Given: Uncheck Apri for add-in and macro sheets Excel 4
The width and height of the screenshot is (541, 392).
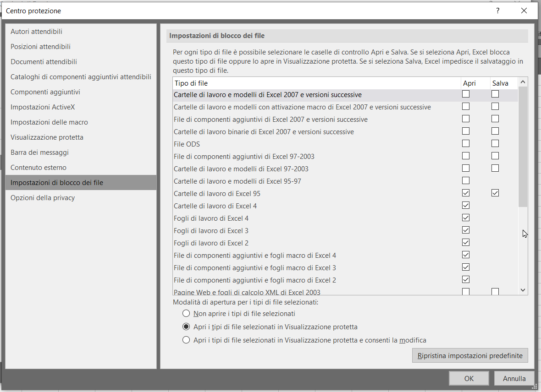Looking at the screenshot, I should point(466,255).
